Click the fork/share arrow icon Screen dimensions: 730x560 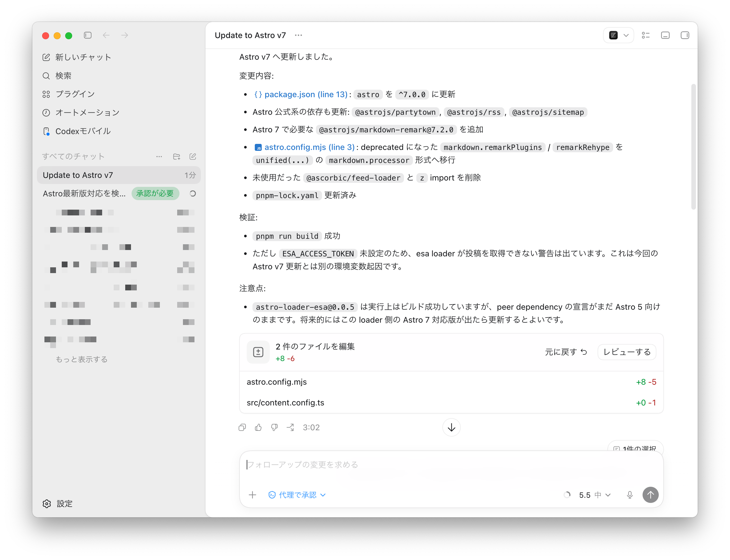(291, 427)
